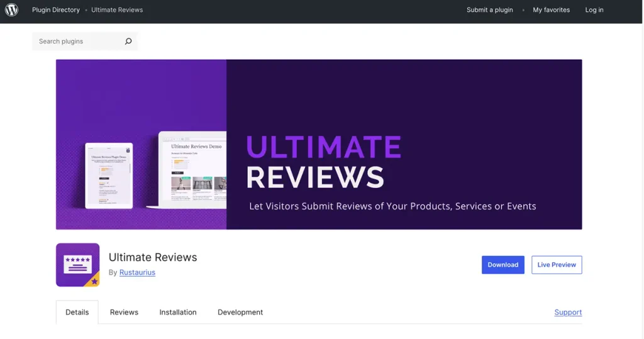
Task: Open the Rustaurius author link
Action: click(137, 272)
